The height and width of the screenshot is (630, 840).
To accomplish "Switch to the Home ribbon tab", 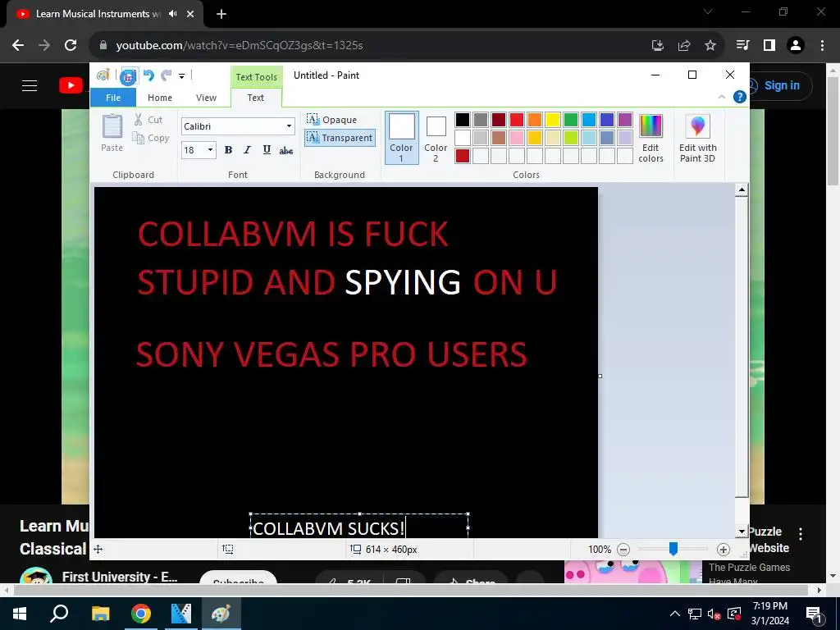I will click(160, 98).
